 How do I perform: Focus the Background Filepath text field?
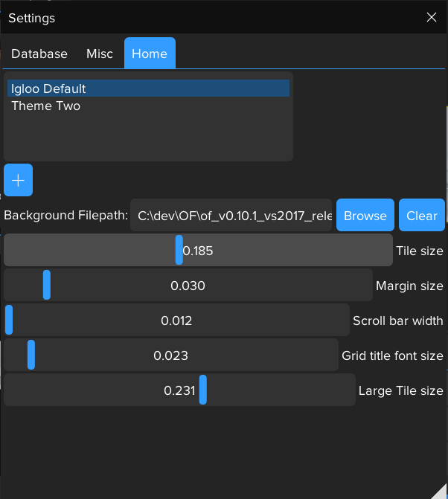pos(231,216)
